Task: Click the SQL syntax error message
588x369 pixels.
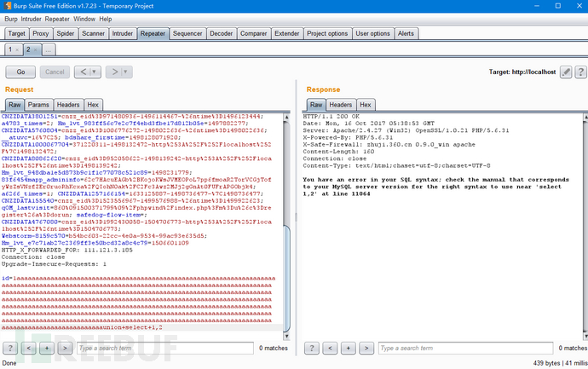Action: (435, 187)
